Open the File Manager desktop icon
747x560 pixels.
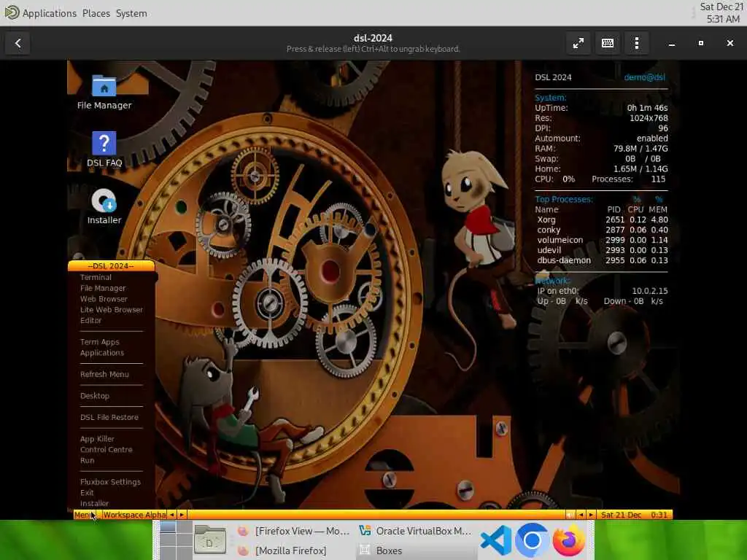[x=104, y=93]
